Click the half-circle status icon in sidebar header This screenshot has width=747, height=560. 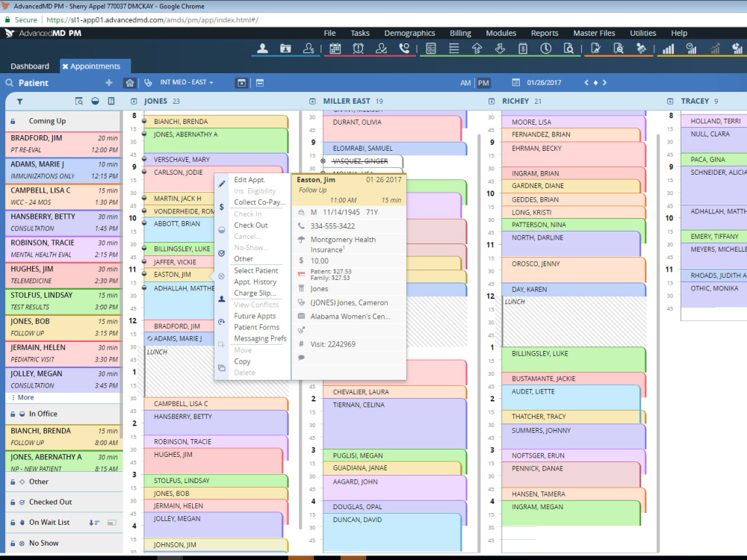96,101
